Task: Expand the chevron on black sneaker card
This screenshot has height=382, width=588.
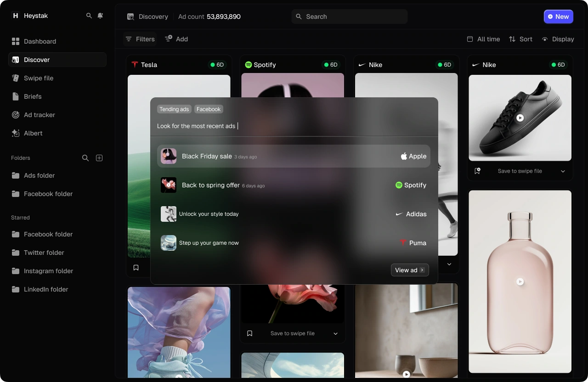Action: pos(563,171)
